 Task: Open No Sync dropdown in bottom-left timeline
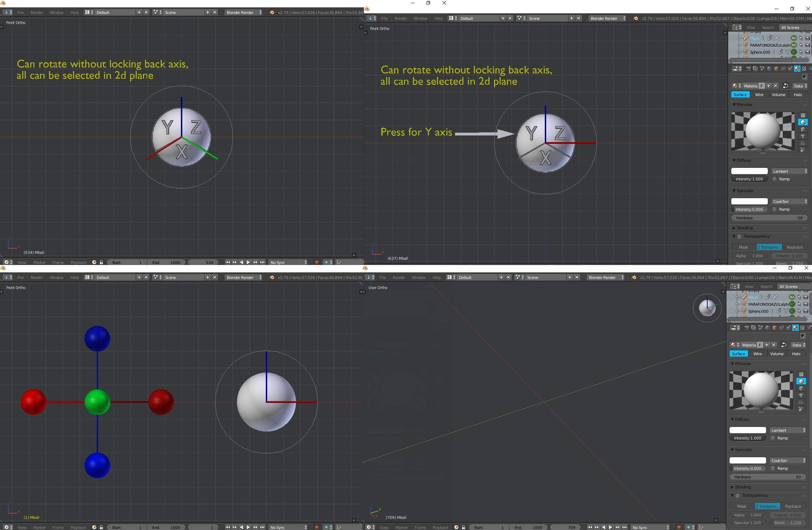pos(288,527)
